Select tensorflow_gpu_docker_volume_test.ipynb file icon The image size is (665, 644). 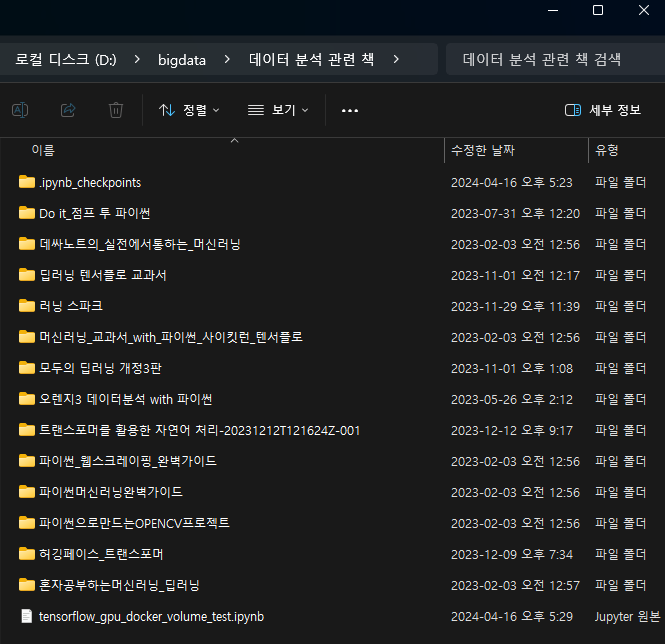pos(27,616)
